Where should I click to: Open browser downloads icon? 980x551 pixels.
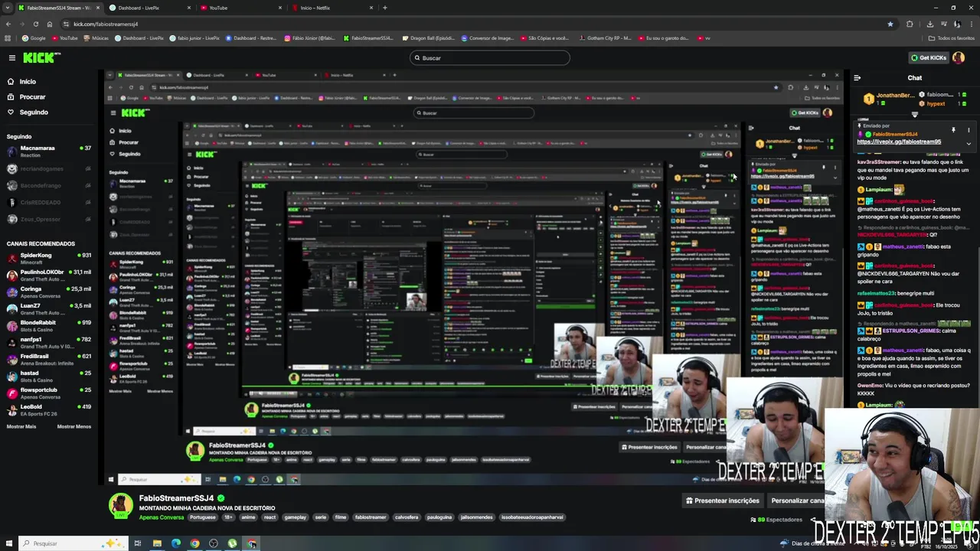click(x=929, y=24)
